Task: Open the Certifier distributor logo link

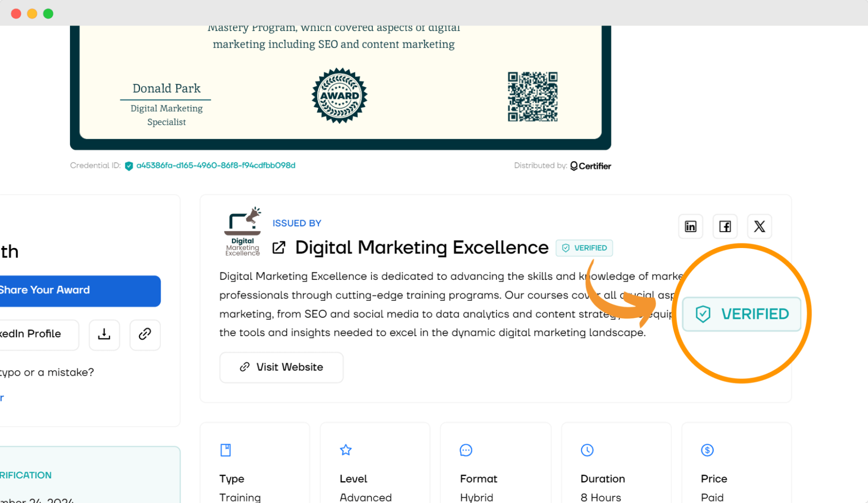Action: [x=591, y=166]
